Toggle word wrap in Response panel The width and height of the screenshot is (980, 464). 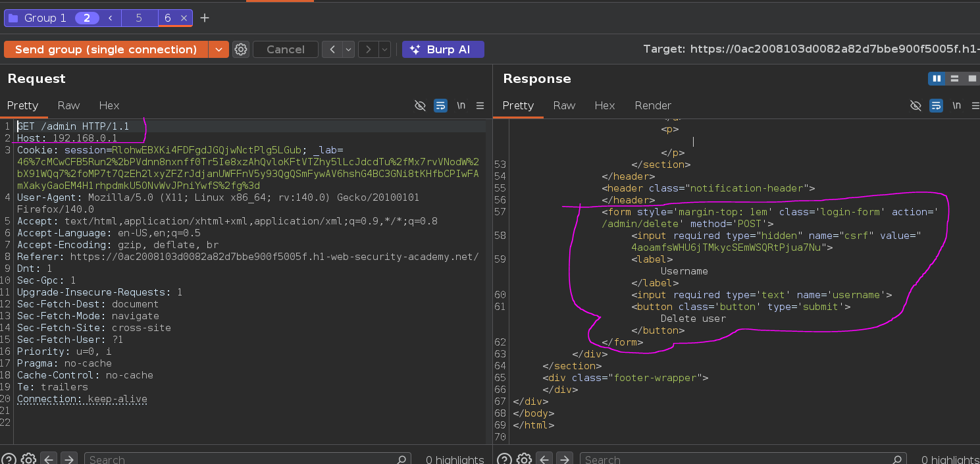point(936,106)
